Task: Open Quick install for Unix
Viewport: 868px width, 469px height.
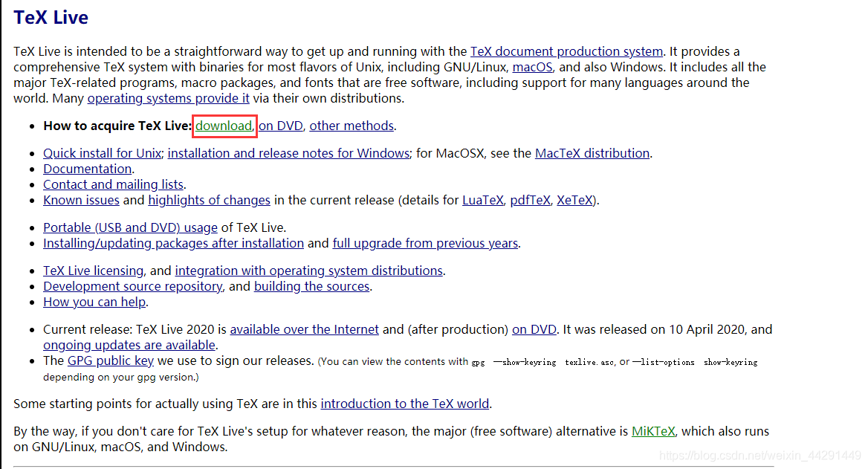Action: coord(103,153)
